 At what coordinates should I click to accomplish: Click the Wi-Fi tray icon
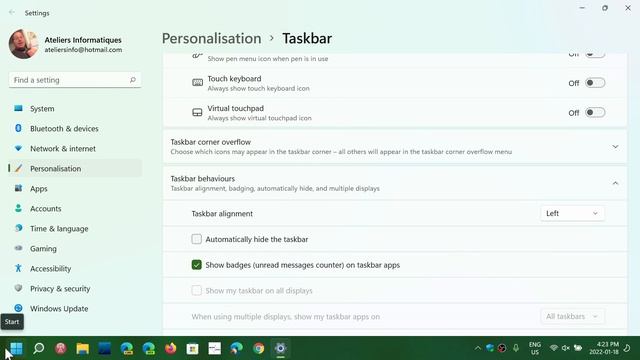554,348
